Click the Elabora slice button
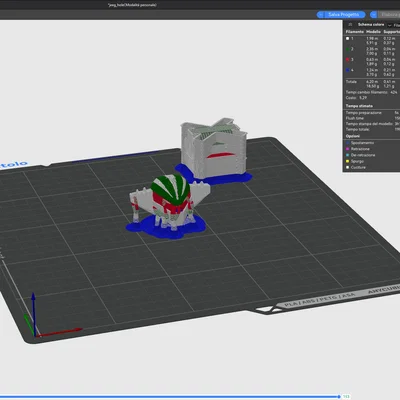 pyautogui.click(x=389, y=15)
